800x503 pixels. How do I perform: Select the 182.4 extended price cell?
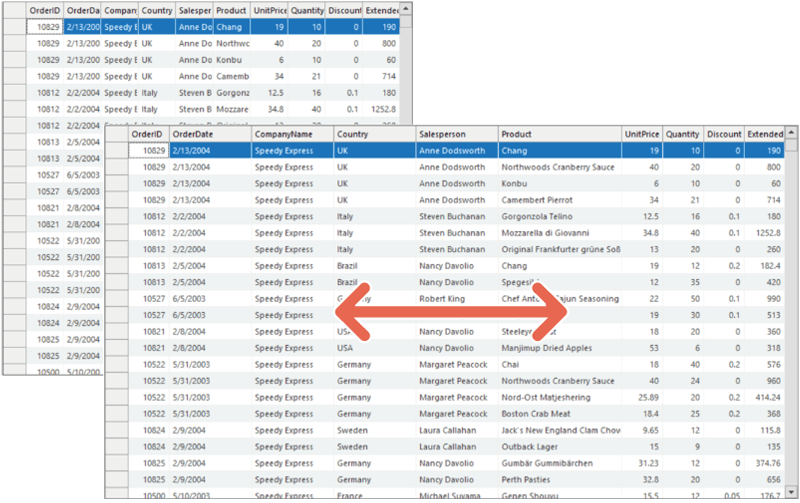[x=765, y=266]
